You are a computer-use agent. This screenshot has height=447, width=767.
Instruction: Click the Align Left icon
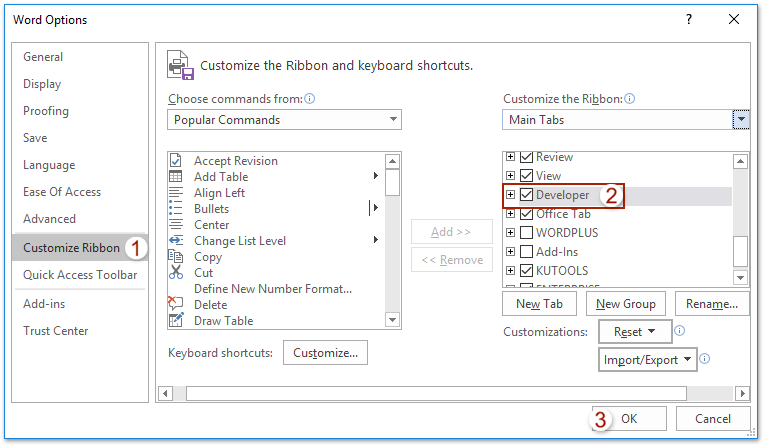click(176, 193)
